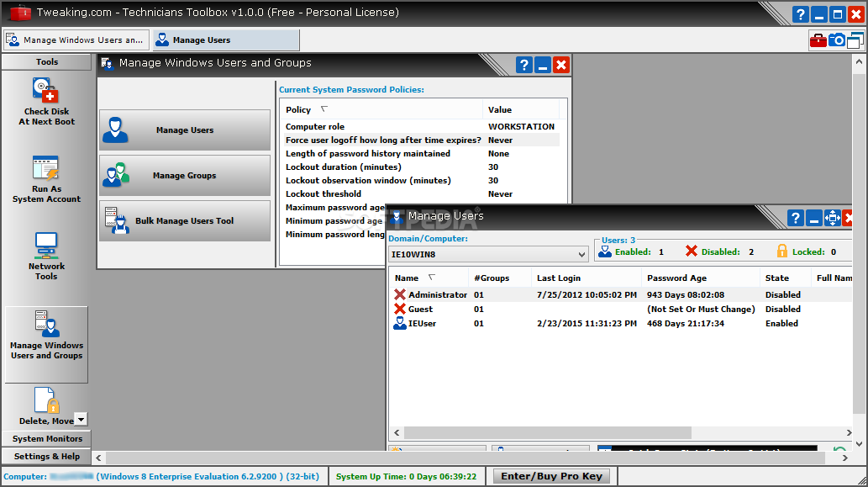868x487 pixels.
Task: Select Lockout duration (minutes) row
Action: (x=421, y=167)
